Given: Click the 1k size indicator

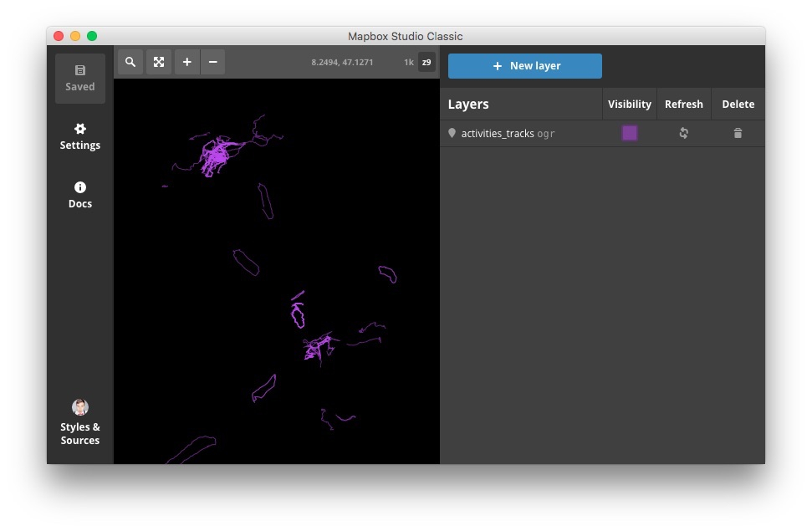Looking at the screenshot, I should pyautogui.click(x=409, y=63).
